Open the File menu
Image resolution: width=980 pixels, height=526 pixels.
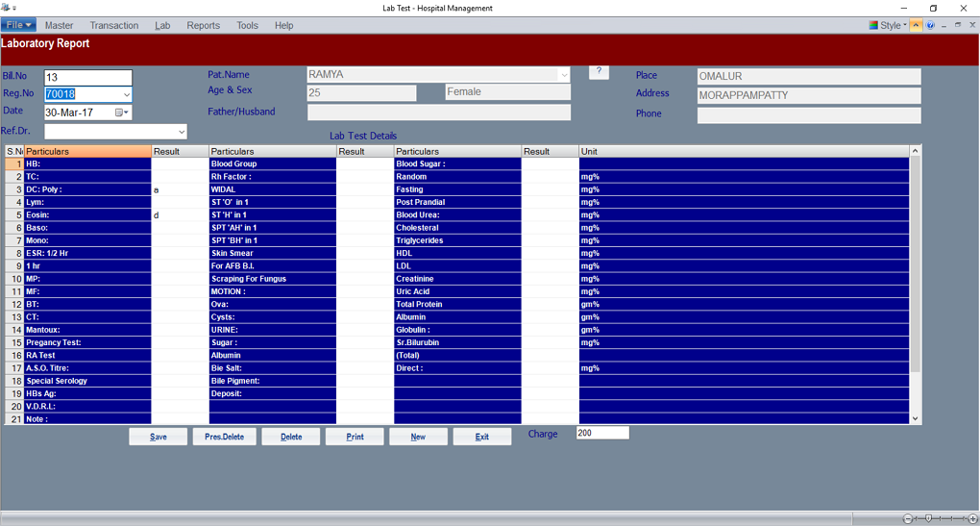[18, 25]
